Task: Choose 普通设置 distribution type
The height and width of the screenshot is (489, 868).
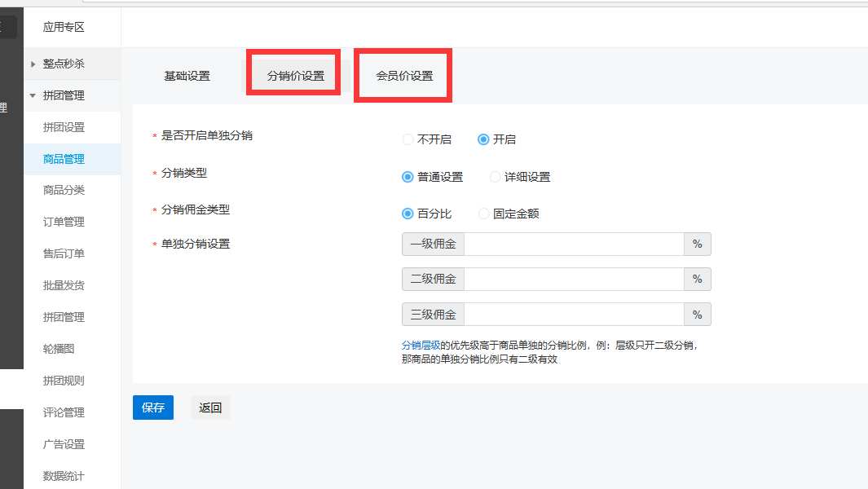Action: [x=408, y=177]
